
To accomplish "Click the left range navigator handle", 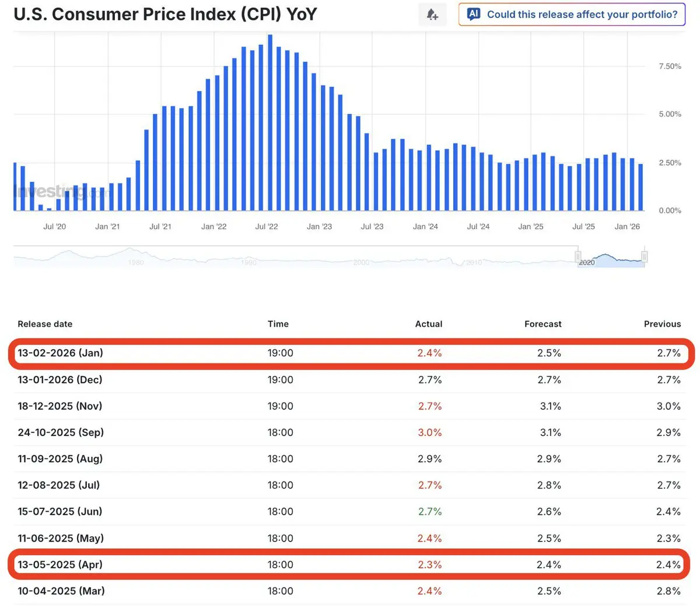I will coord(577,256).
